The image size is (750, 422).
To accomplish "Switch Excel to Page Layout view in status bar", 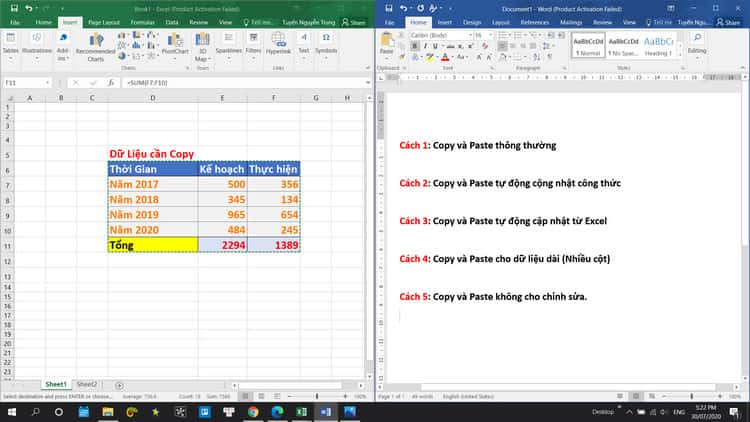I will pos(261,396).
